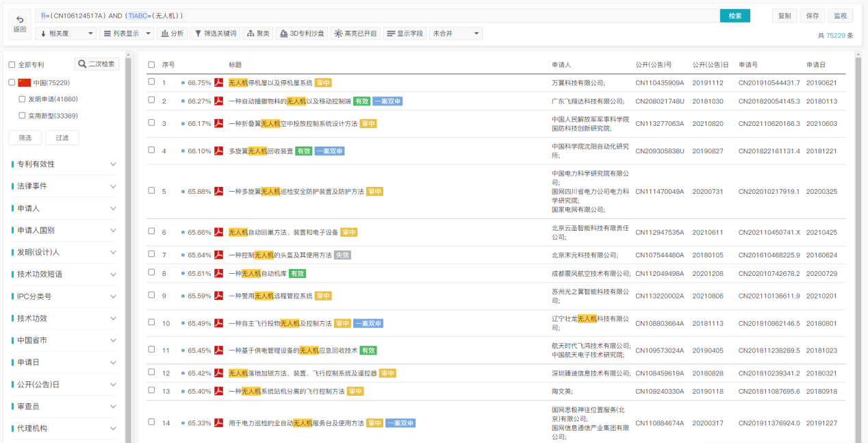Click the 过滤 exclude button
This screenshot has height=443, width=868.
[x=62, y=138]
